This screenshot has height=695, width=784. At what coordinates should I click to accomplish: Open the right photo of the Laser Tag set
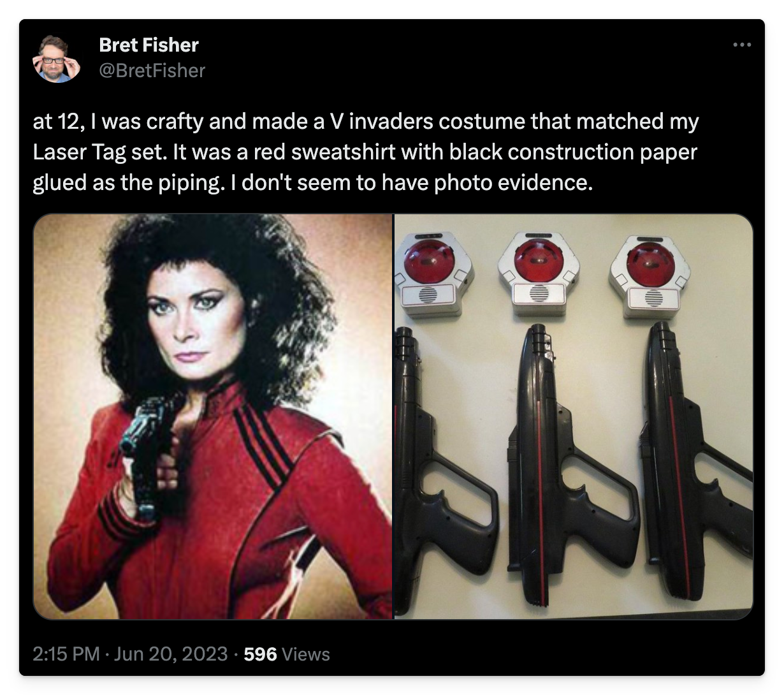click(574, 416)
